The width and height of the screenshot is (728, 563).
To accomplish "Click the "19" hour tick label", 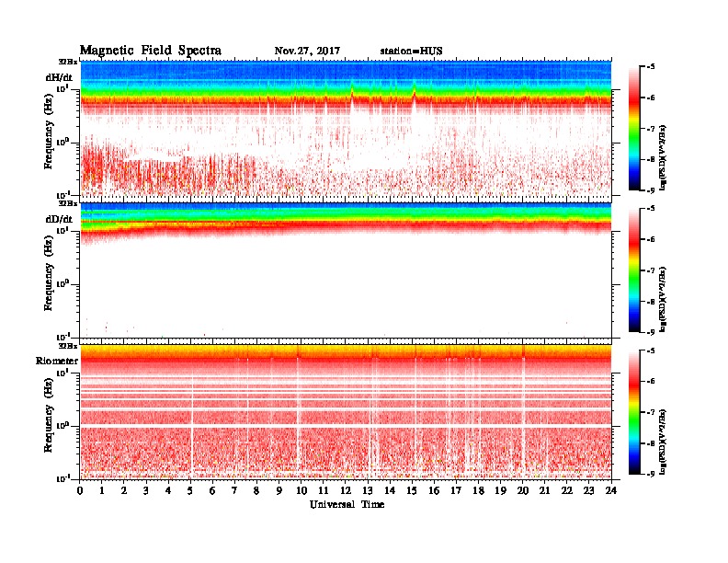I will point(500,490).
